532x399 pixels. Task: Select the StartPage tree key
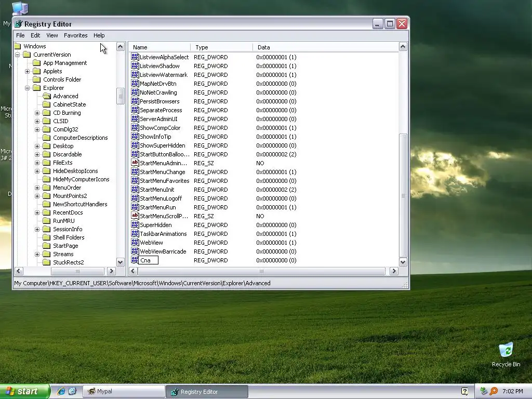(x=65, y=246)
